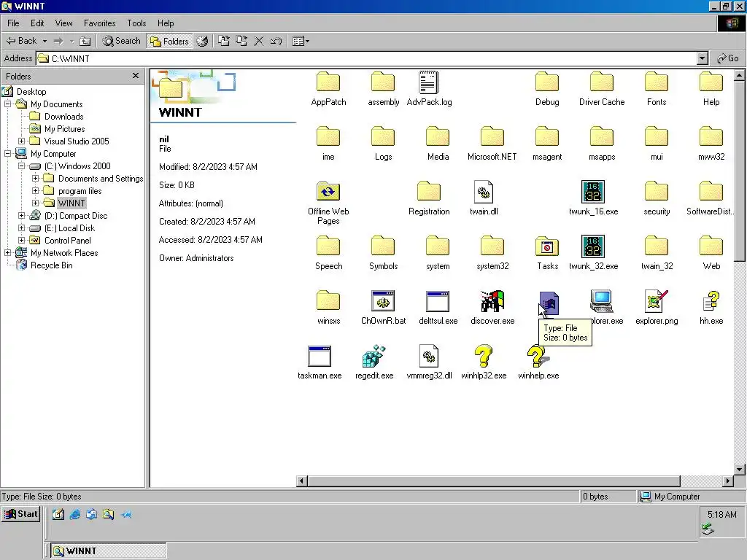Screen dimensions: 747x560
Task: Click the Up one level icon
Action: click(x=85, y=41)
